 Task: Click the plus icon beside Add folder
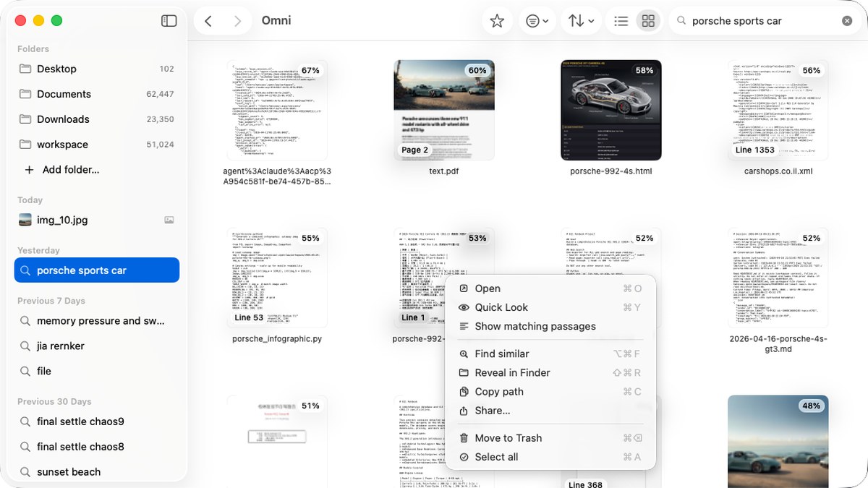pyautogui.click(x=29, y=170)
